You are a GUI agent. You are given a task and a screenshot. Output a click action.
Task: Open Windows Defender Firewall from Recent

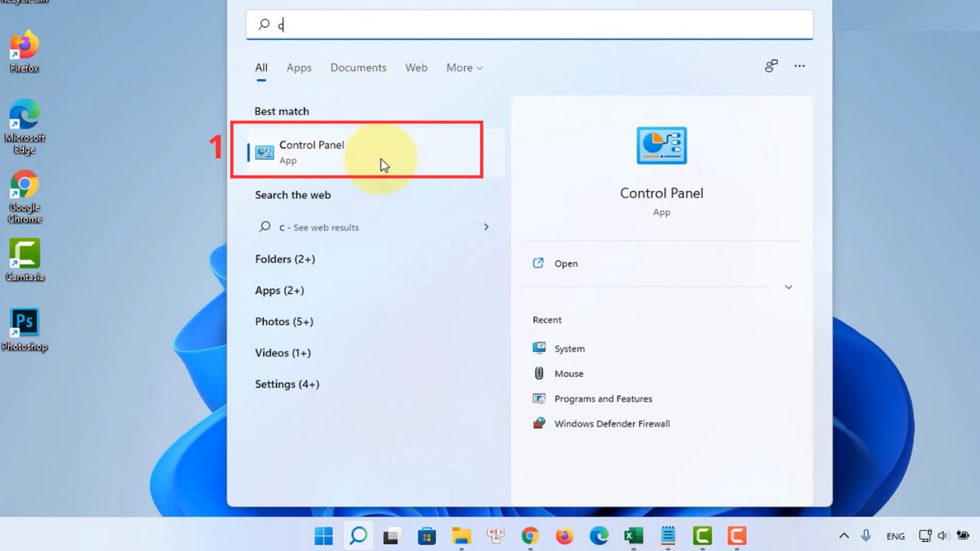click(611, 423)
